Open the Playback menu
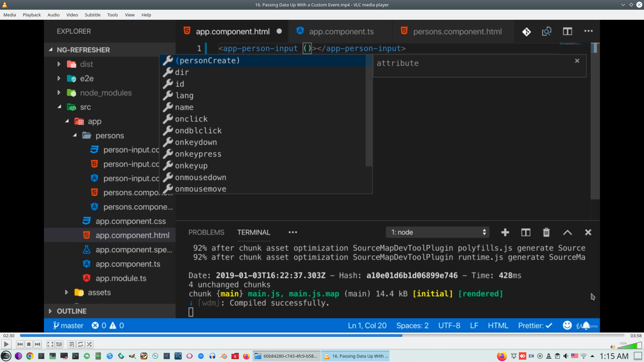The image size is (644, 362). 32,15
